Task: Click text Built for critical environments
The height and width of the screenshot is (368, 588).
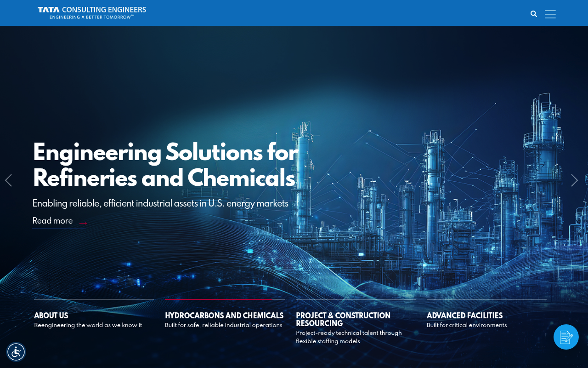Action: click(x=467, y=325)
